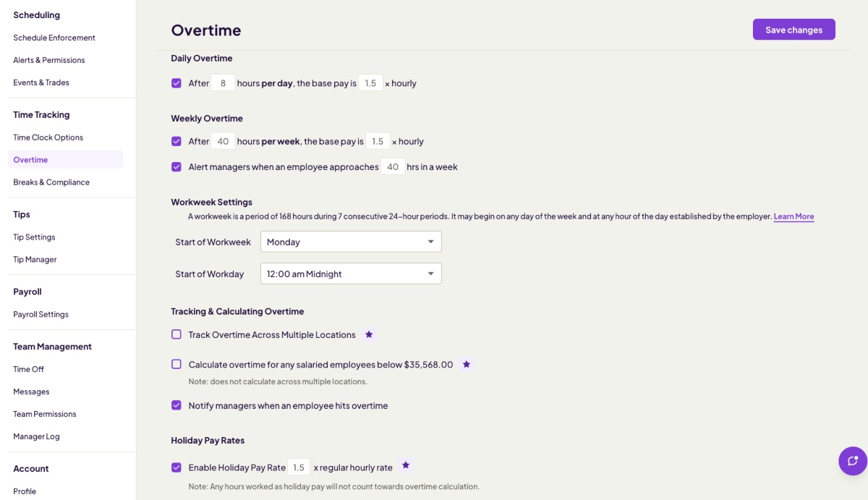
Task: Uncheck Alert managers when employee approaches hours
Action: [176, 167]
